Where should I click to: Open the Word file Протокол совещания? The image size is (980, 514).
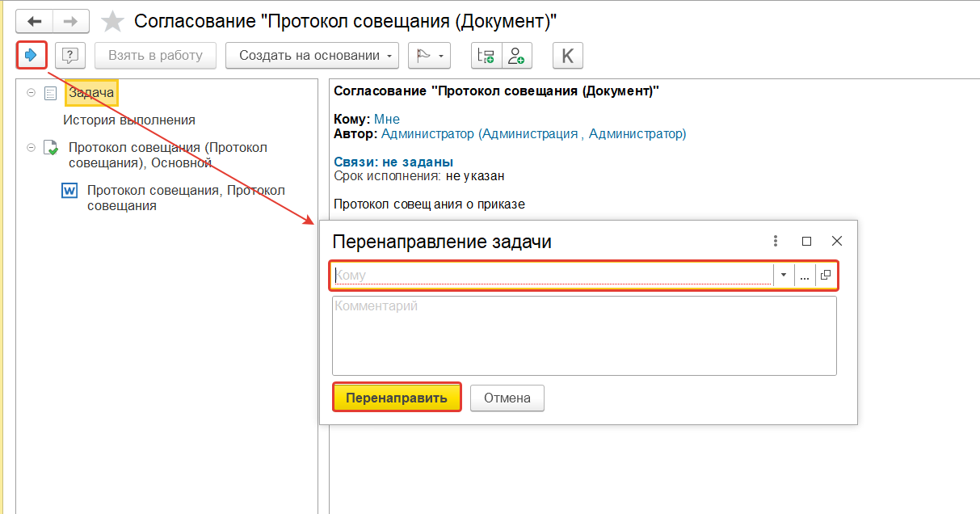point(186,198)
